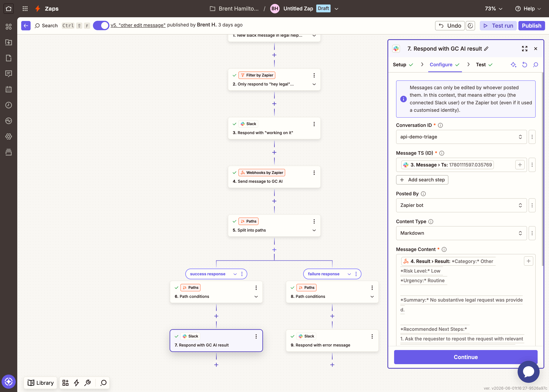Open the Conversation ID dropdown
549x392 pixels.
(461, 137)
